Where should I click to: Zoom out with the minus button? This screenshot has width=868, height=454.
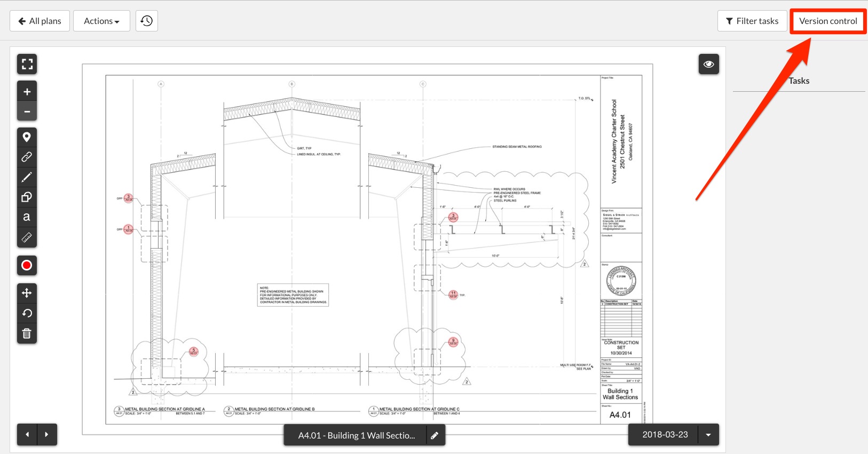click(x=27, y=111)
